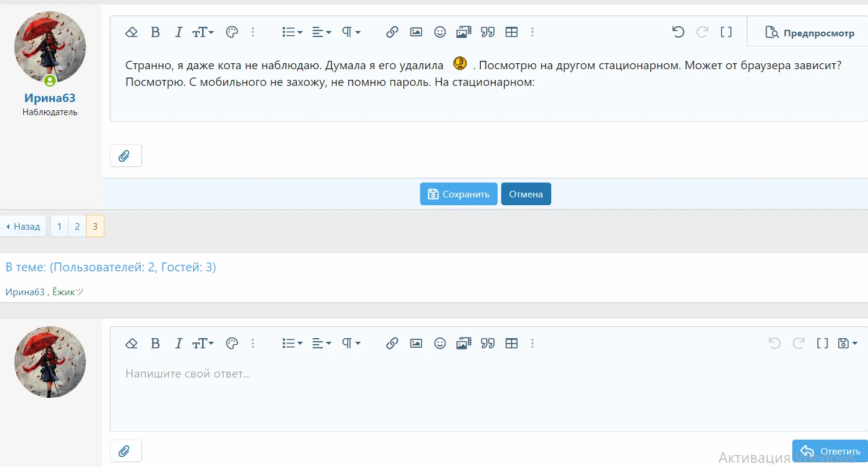
Task: Click the Сохранить button
Action: (458, 194)
